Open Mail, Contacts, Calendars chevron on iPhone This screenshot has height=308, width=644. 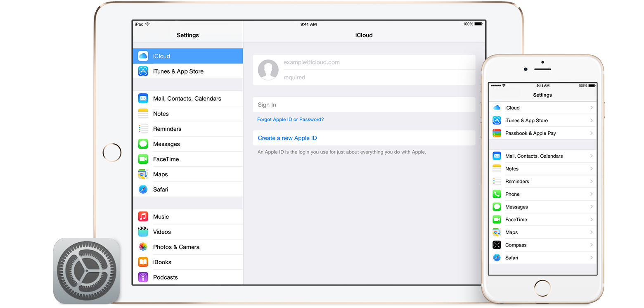592,156
